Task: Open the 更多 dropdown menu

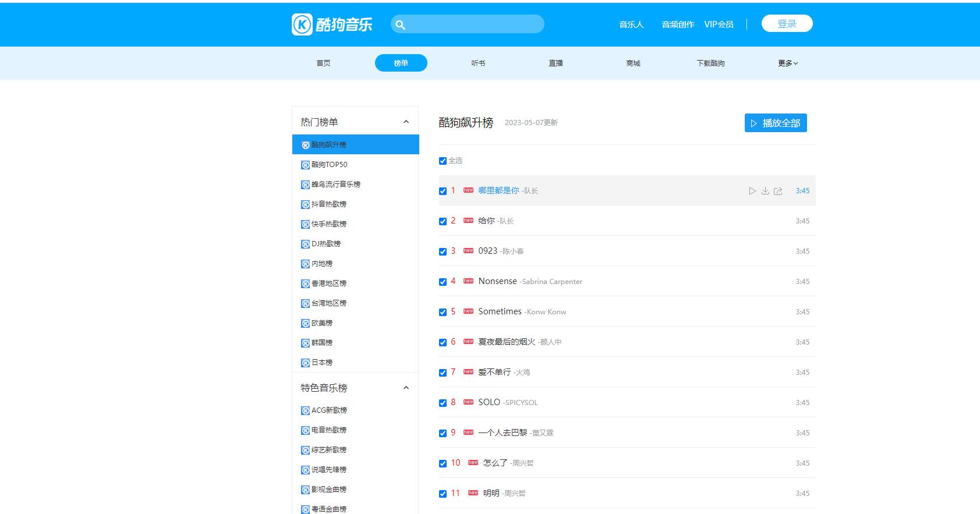Action: click(x=788, y=63)
